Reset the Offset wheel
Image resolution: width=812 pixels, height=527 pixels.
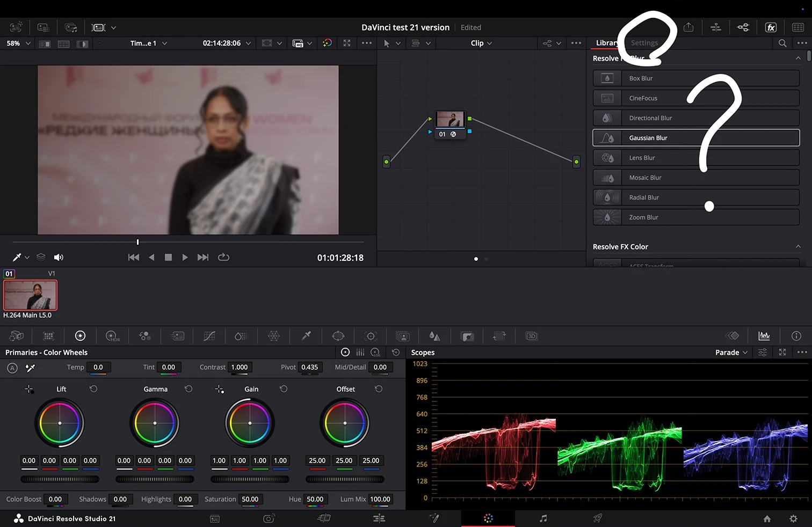coord(379,389)
